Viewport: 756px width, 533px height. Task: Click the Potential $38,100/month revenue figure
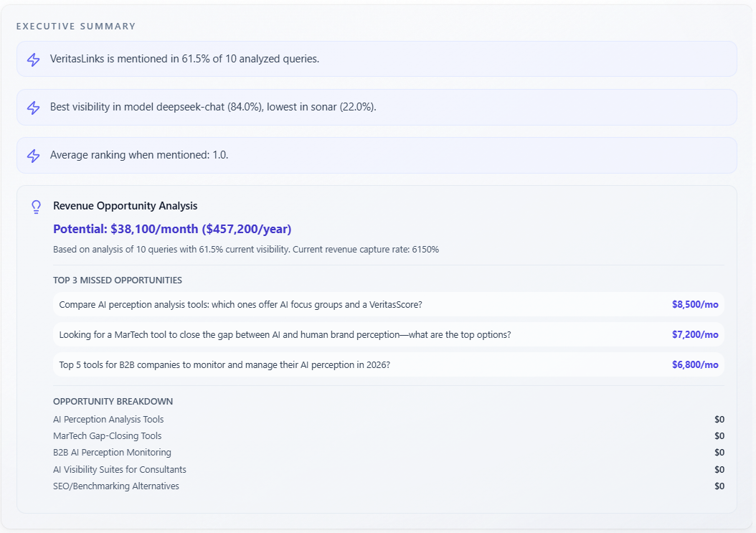(172, 229)
